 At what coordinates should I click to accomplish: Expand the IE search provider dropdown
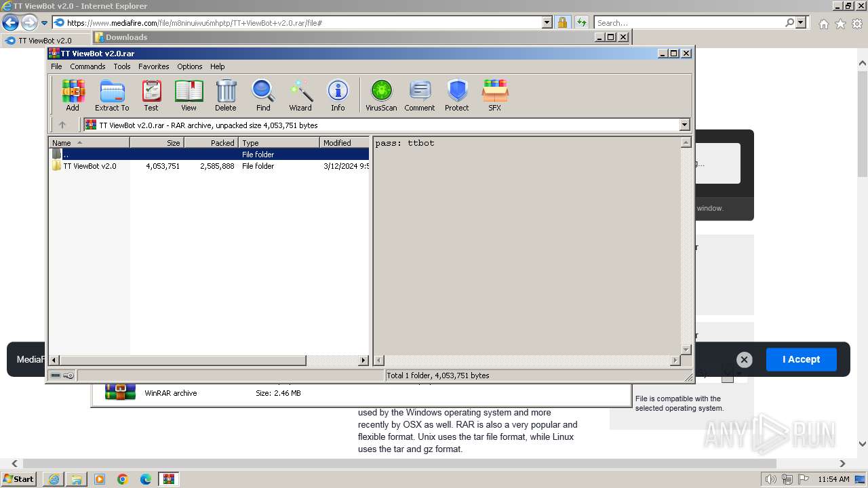(x=801, y=22)
